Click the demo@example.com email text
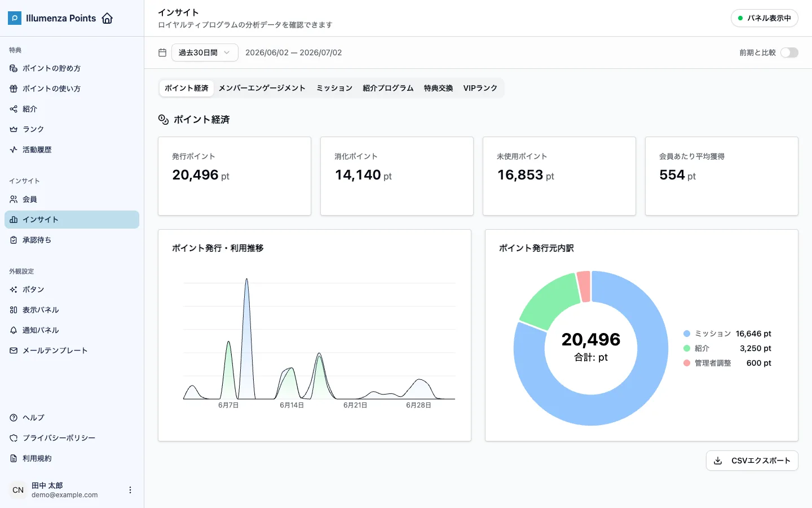 point(65,495)
